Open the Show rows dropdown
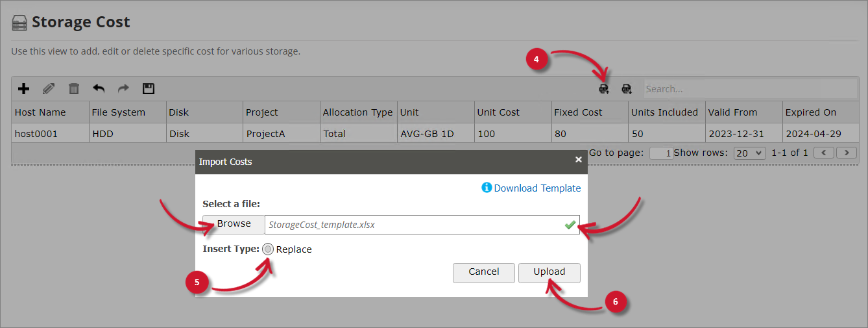 coord(750,153)
